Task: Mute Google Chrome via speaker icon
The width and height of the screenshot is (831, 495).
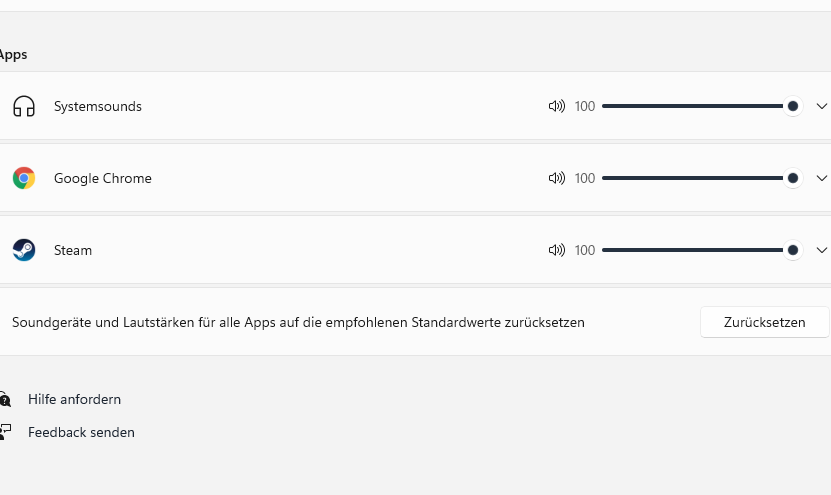Action: point(557,178)
